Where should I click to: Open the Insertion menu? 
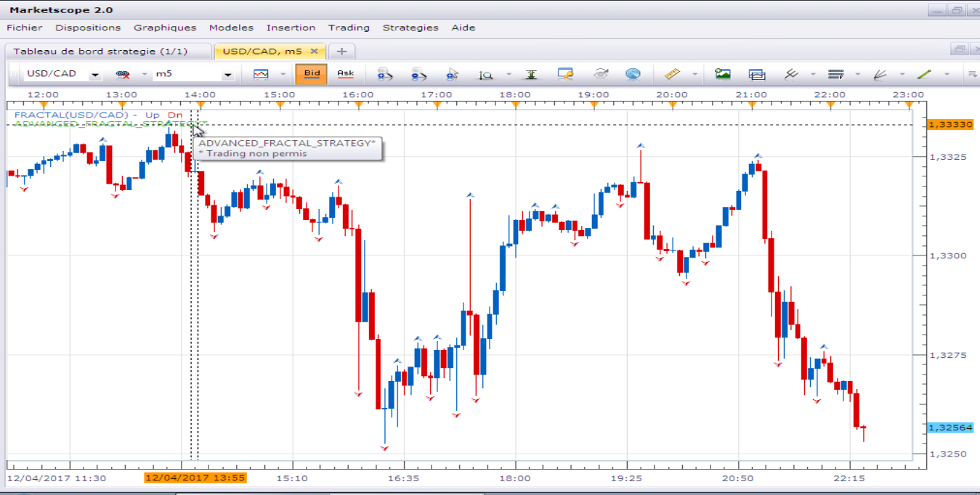[x=291, y=28]
